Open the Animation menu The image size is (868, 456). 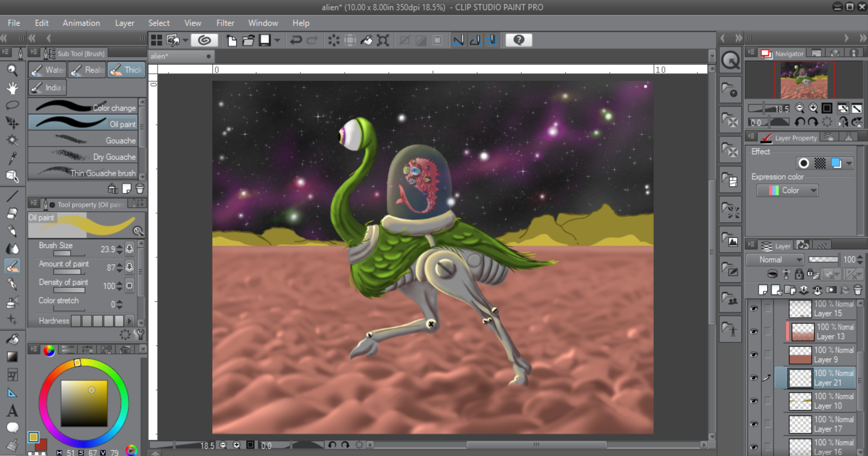click(81, 23)
